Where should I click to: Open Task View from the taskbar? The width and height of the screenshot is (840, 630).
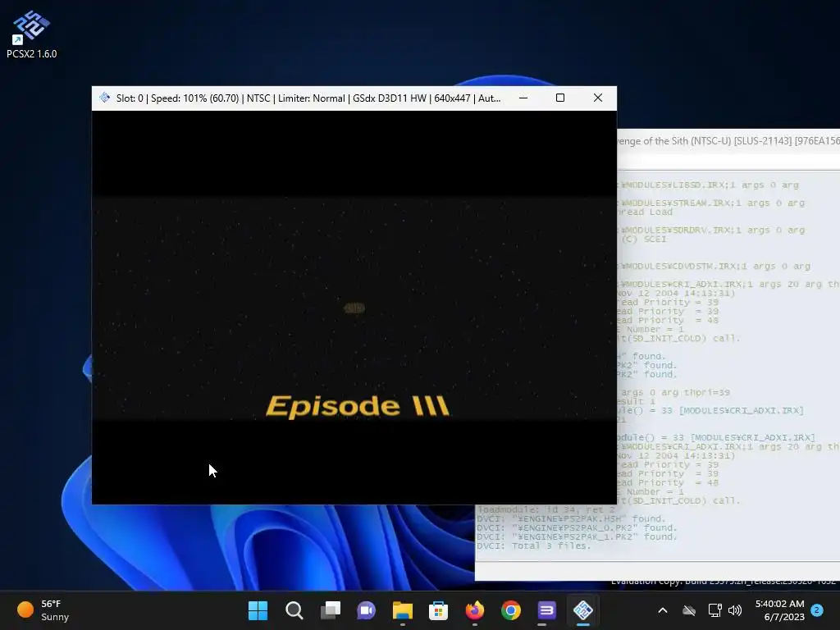coord(330,610)
